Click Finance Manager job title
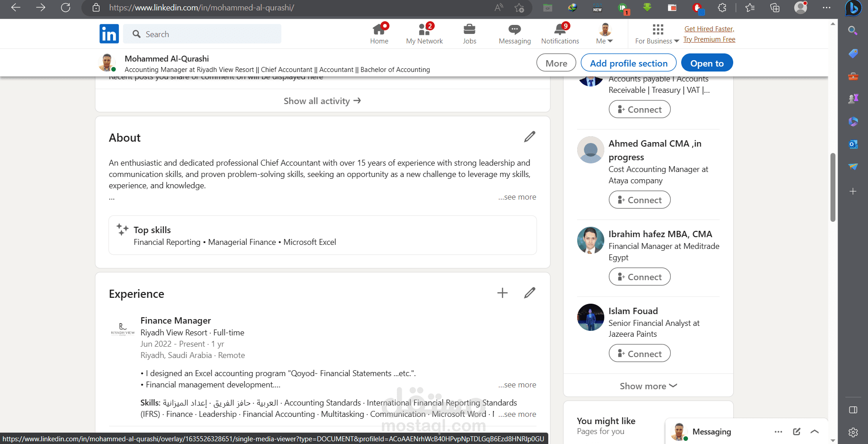This screenshot has height=444, width=868. [175, 320]
